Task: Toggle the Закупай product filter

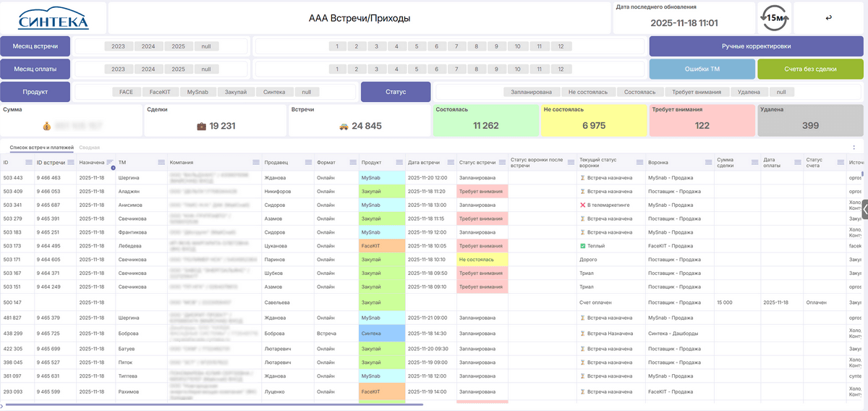Action: tap(236, 92)
